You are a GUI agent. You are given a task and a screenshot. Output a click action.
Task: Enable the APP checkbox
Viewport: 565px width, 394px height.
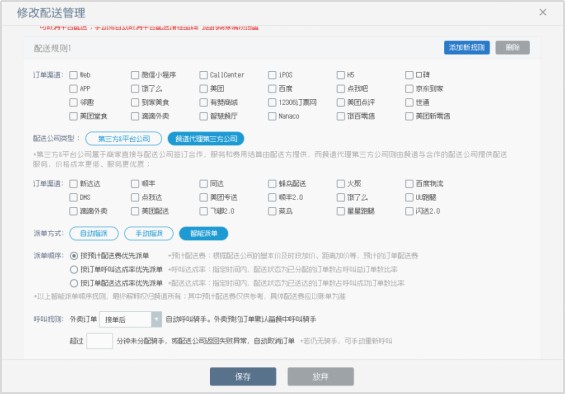pos(74,88)
